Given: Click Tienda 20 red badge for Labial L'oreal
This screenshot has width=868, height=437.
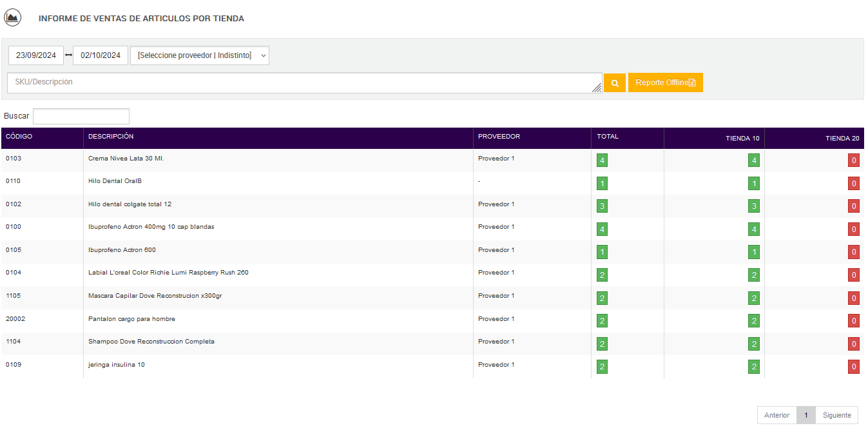Looking at the screenshot, I should pos(854,275).
